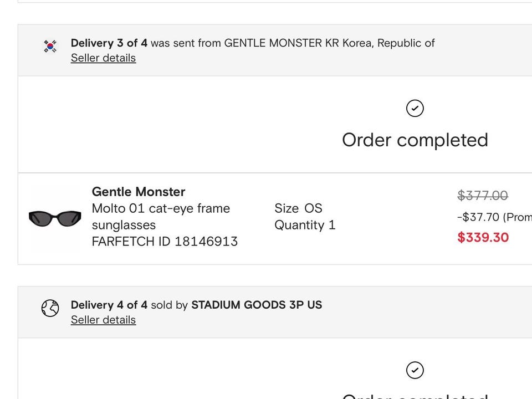Image resolution: width=532 pixels, height=399 pixels.
Task: Click the checkmark circle in Delivery 3
Action: 415,108
